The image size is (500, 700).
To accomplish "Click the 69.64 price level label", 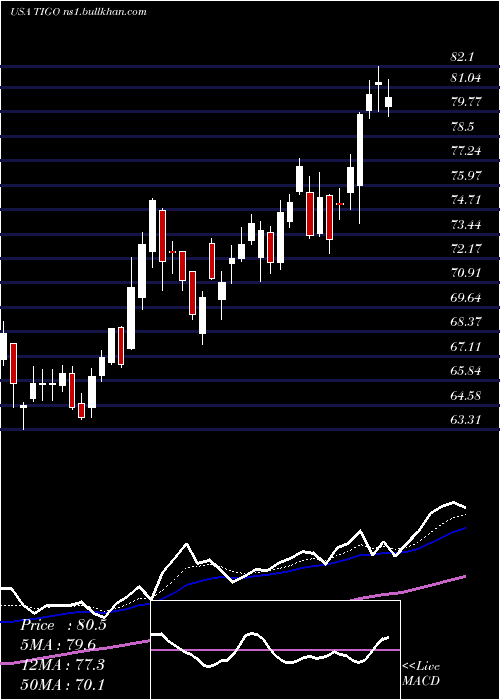I will click(466, 297).
